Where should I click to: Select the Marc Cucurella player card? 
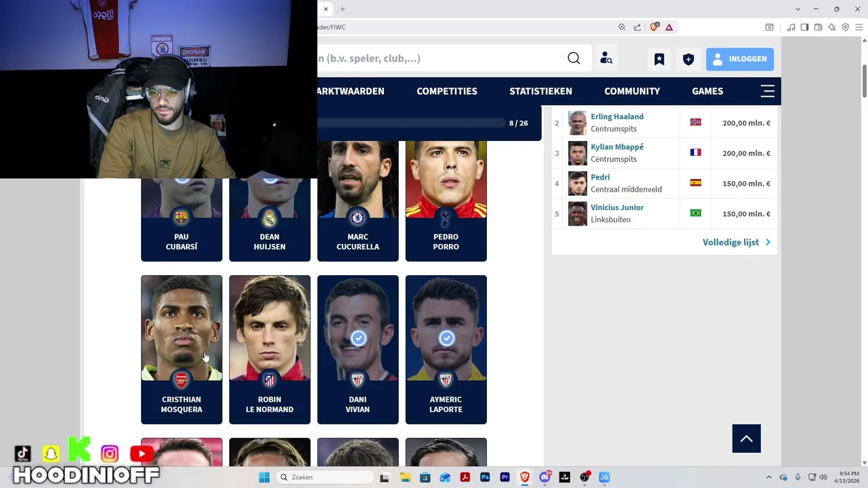point(358,201)
